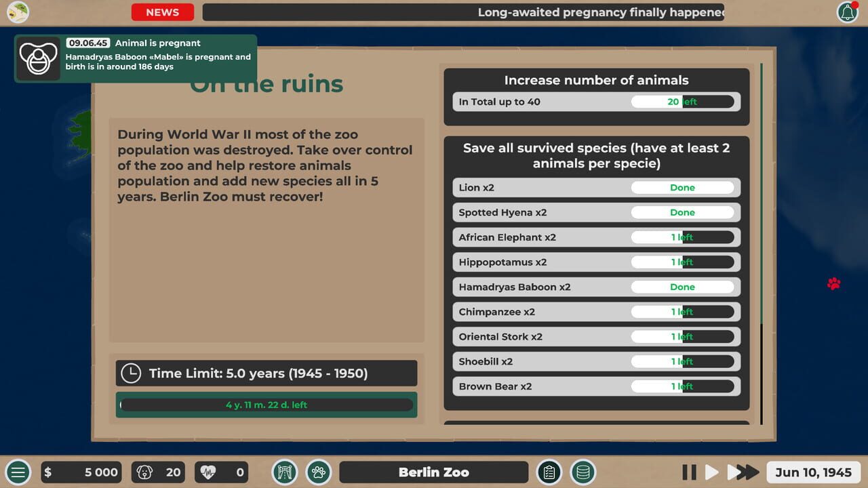This screenshot has height=488, width=868.
Task: Click the notifications bell icon
Action: pos(847,12)
